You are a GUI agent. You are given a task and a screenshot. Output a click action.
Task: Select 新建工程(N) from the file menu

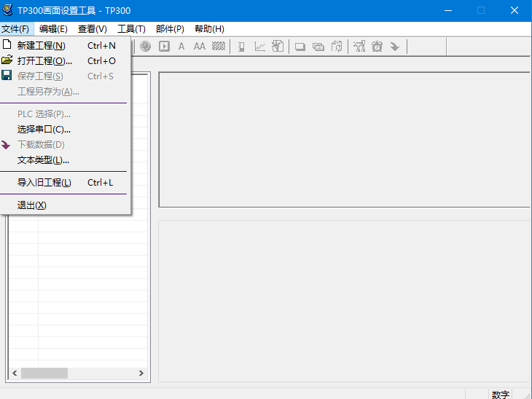pyautogui.click(x=42, y=45)
